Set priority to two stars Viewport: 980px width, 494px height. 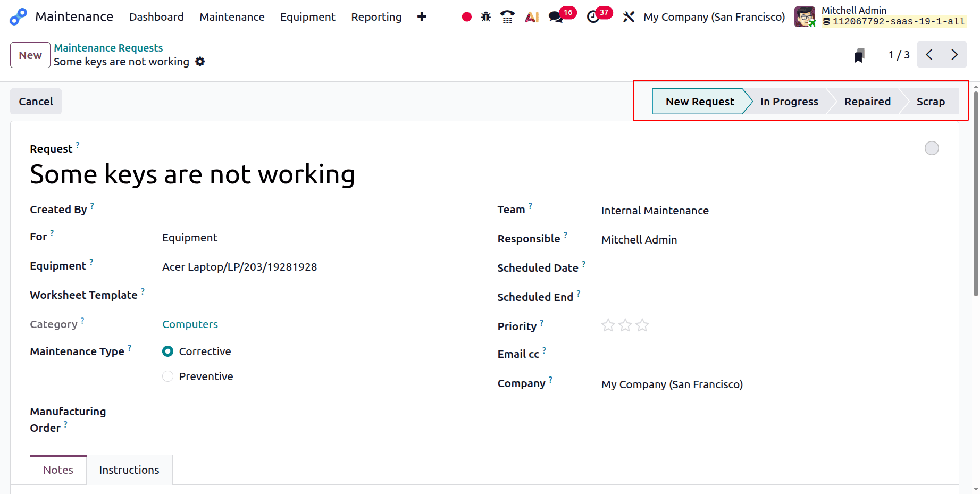[625, 325]
